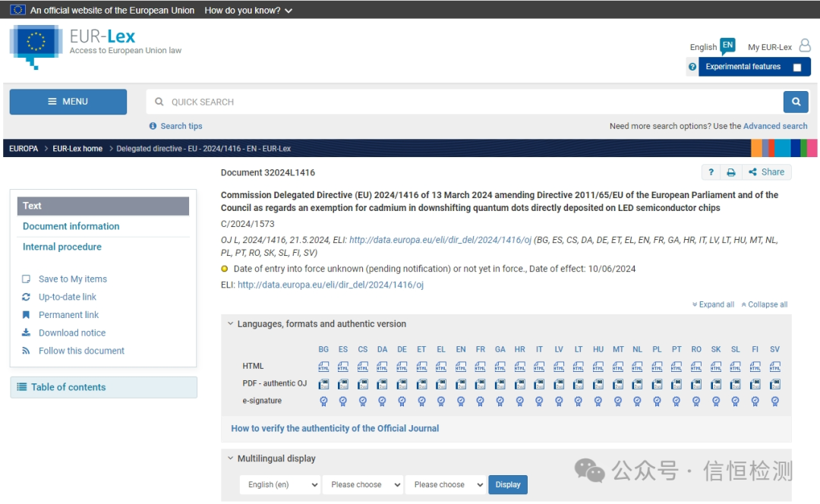Viewport: 820px width, 504px height.
Task: Enable the Experimental features checkbox
Action: click(797, 68)
